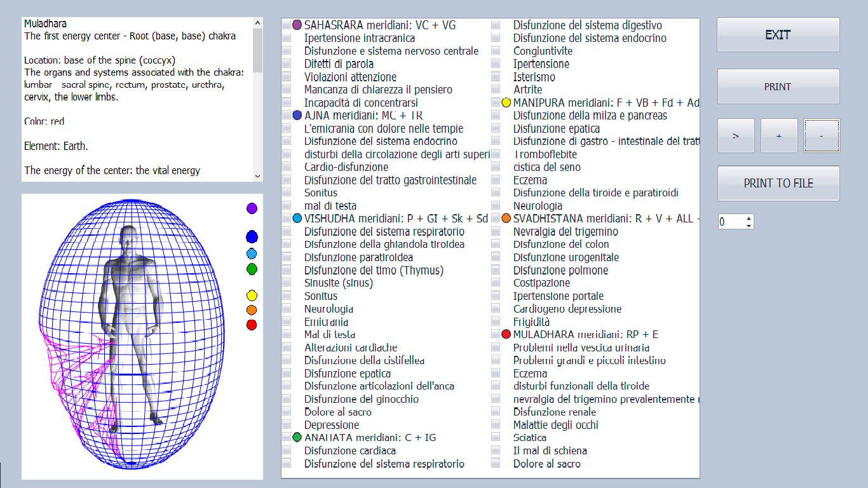868x488 pixels.
Task: Tick the Sinusite (sinus) checkbox
Action: click(287, 283)
